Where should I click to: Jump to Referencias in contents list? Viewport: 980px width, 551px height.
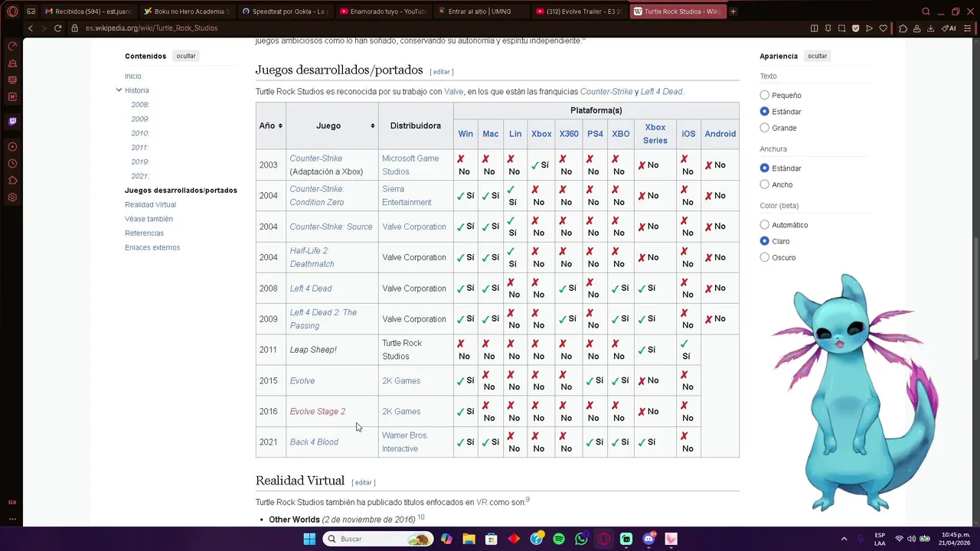coord(144,233)
